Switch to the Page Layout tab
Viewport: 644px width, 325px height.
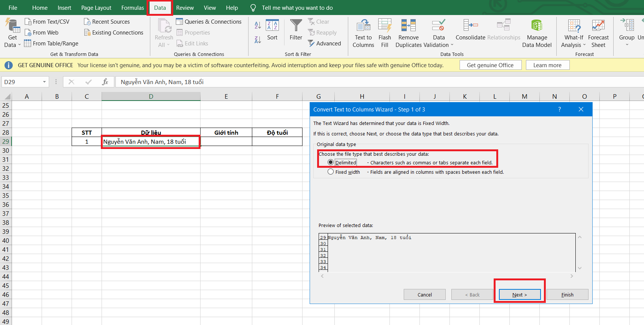point(96,8)
